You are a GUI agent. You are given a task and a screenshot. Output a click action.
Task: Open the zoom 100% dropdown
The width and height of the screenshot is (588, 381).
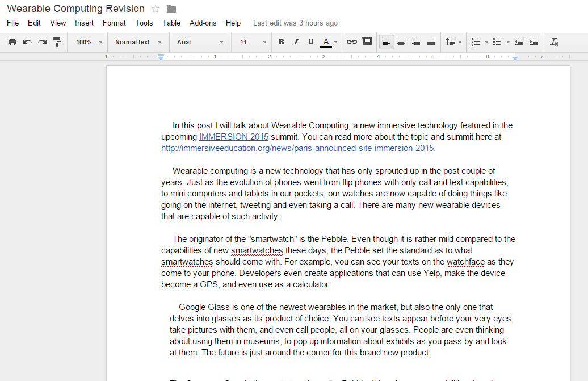89,43
